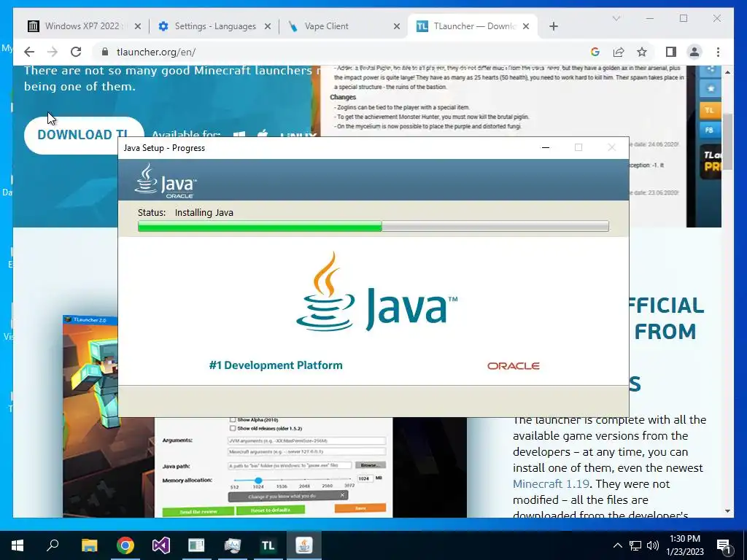Click the padlock site info icon
Image resolution: width=747 pixels, height=560 pixels.
pyautogui.click(x=105, y=52)
